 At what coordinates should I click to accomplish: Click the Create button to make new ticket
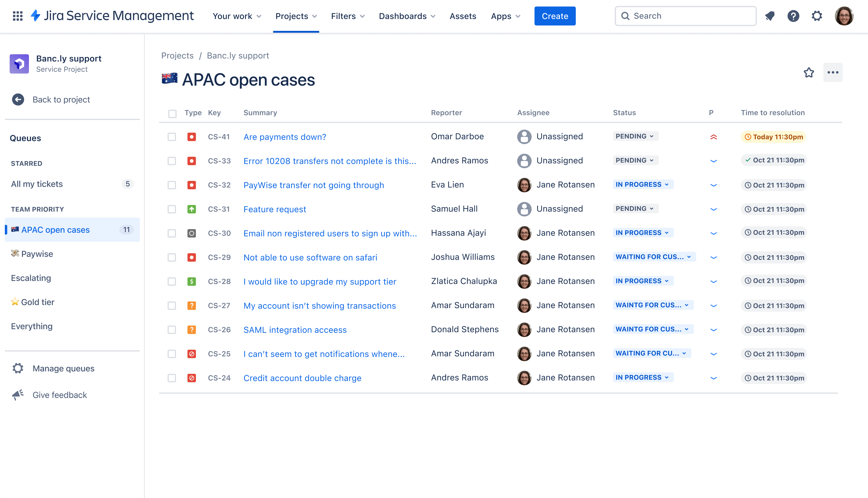tap(555, 16)
